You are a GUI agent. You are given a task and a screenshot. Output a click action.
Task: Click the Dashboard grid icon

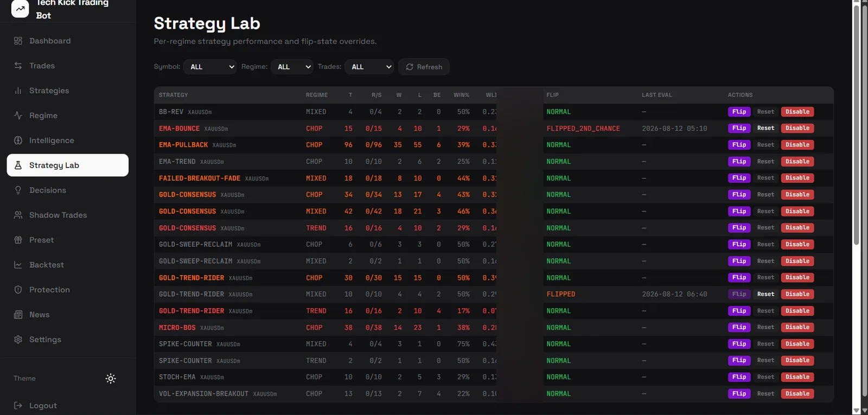(x=18, y=41)
